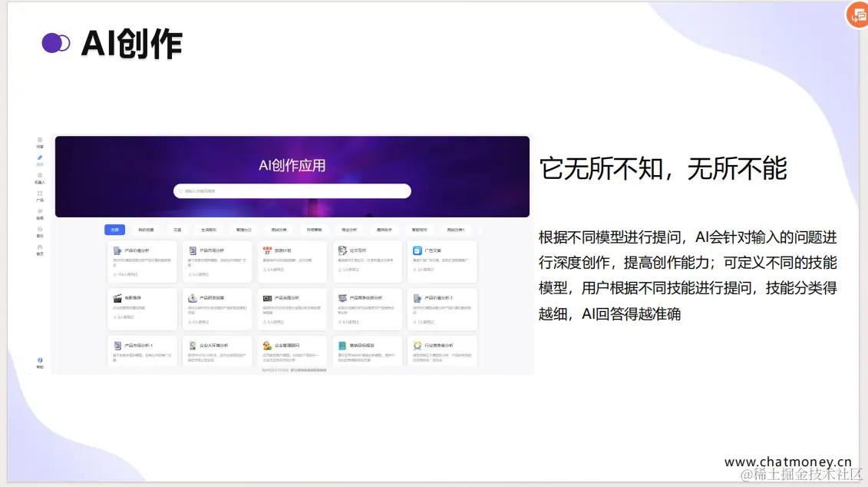Click the 企业大环境分析 card icon
Viewport: 868px width, 487px height.
[193, 345]
